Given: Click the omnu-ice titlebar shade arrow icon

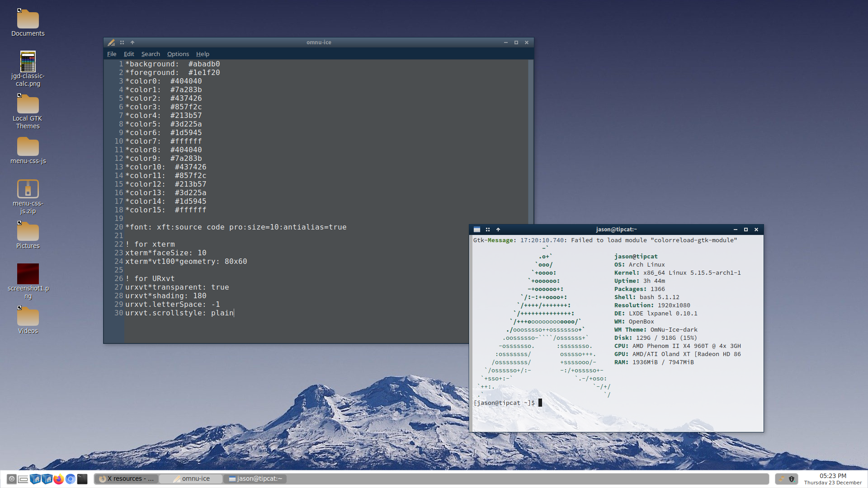Looking at the screenshot, I should coord(132,42).
